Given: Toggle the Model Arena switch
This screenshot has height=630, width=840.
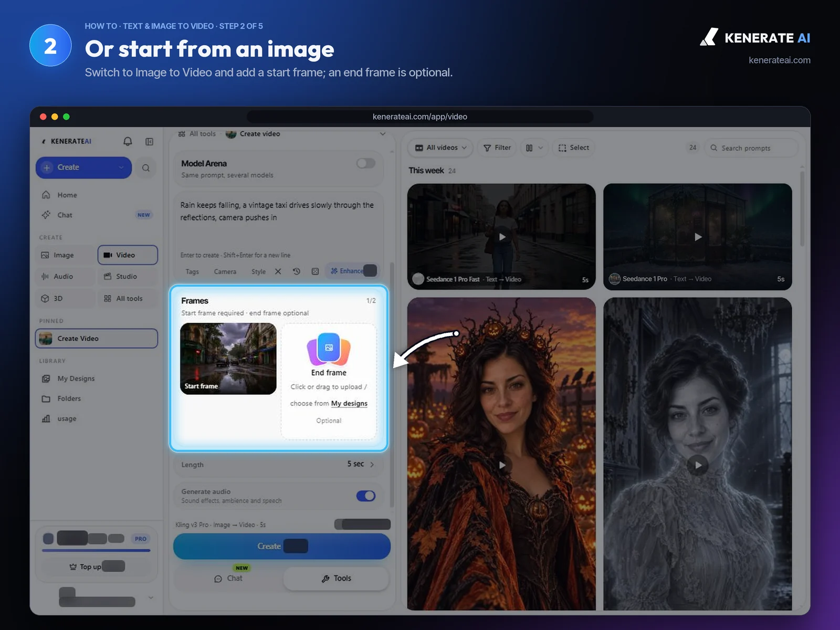Looking at the screenshot, I should pos(366,163).
